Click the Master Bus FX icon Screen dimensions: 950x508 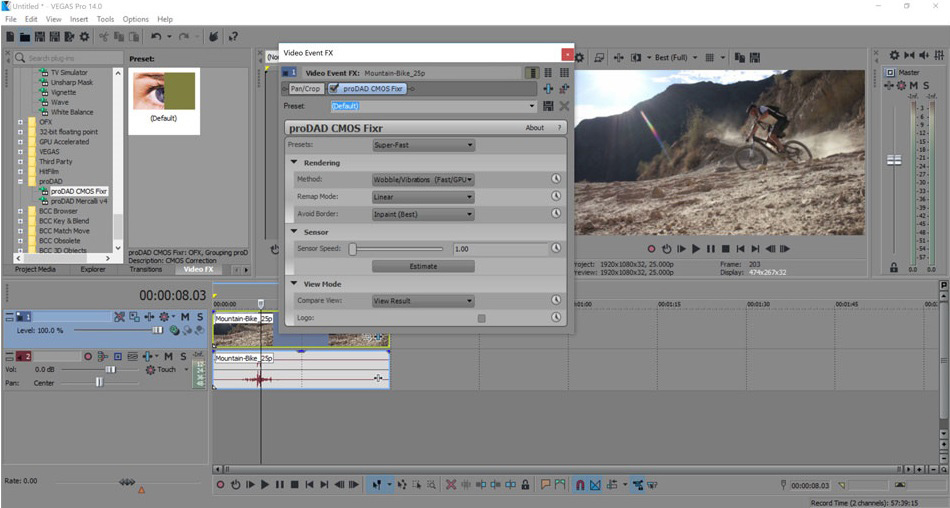pos(890,85)
